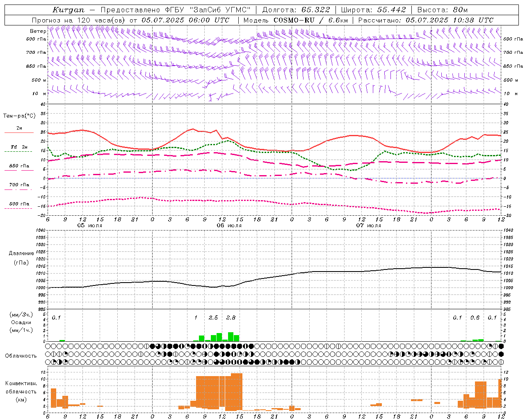Click the dotted '500 гПа' temperature legend line sample
The height and width of the screenshot is (420, 525).
tap(18, 208)
